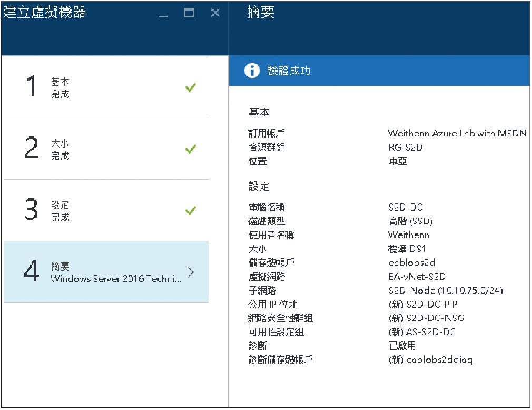Click the 子網路 label
The image size is (532, 410).
pos(262,290)
